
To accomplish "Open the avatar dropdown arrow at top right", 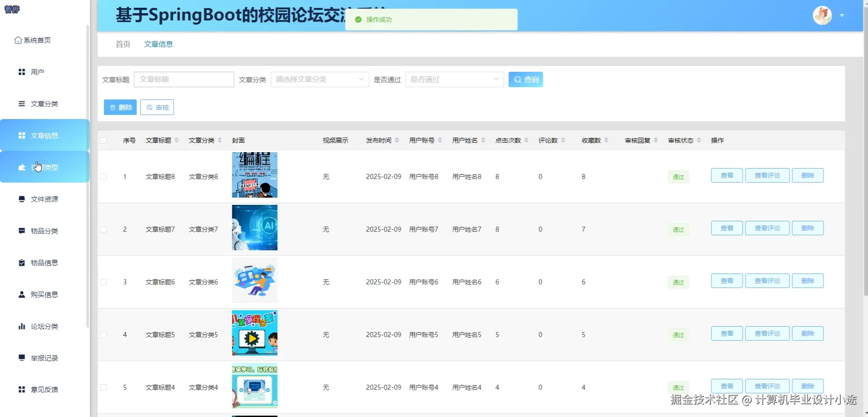I will (x=843, y=15).
